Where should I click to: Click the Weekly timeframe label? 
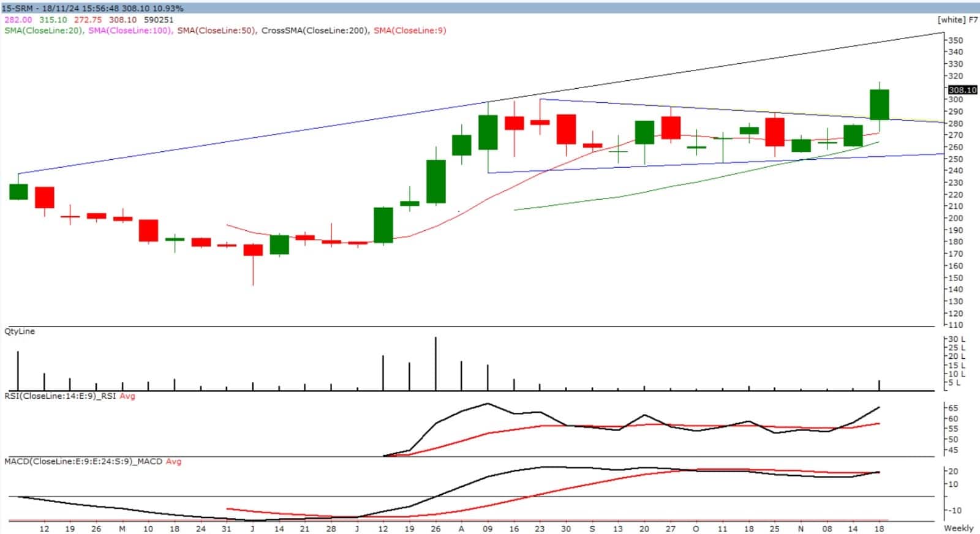click(x=959, y=528)
